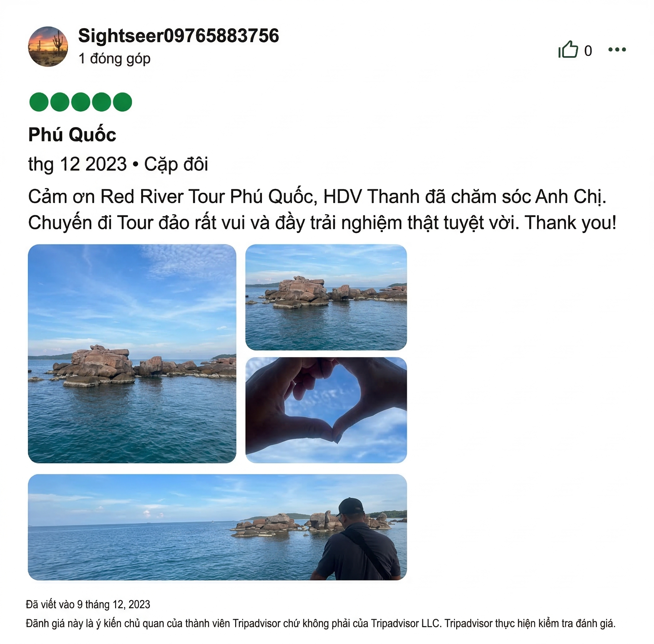Open the Phú Quốc review title

pyautogui.click(x=72, y=135)
